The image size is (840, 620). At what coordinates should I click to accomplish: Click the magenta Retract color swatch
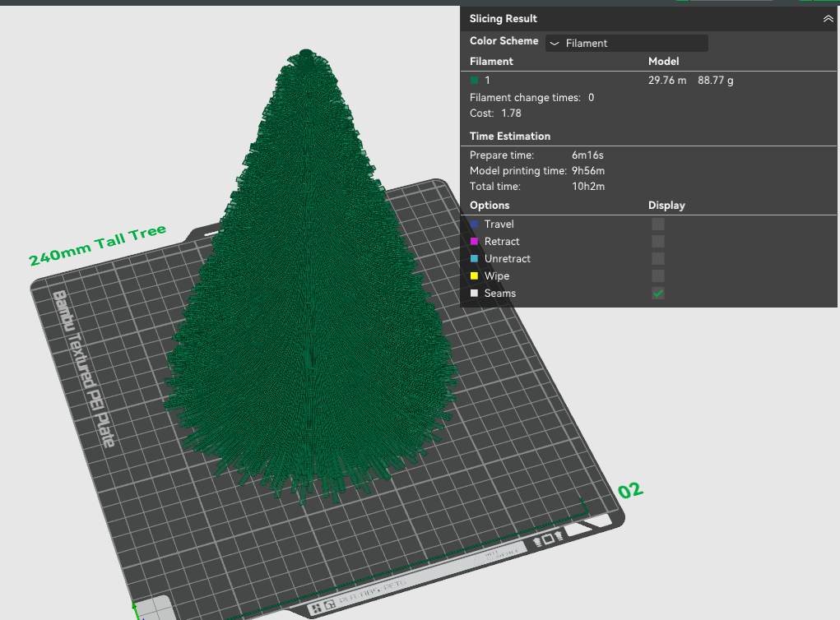coord(474,242)
